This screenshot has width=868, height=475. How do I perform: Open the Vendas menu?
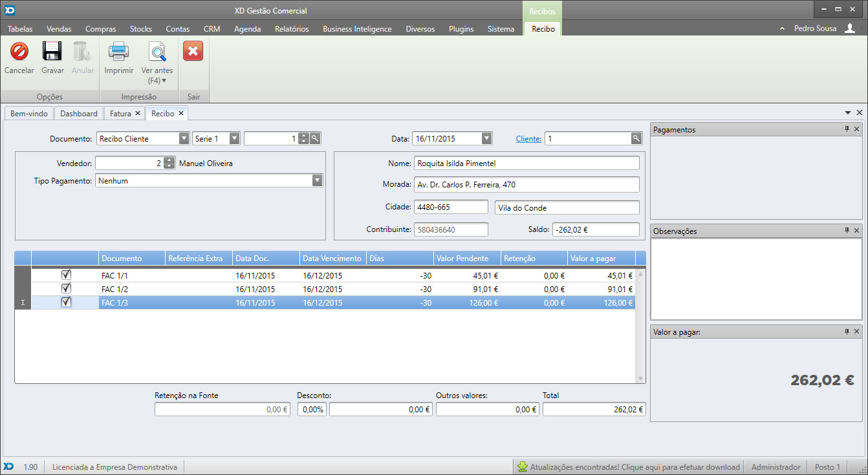click(x=59, y=29)
